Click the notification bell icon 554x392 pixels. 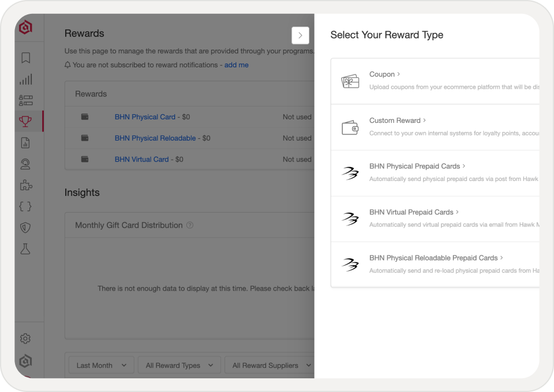click(x=68, y=65)
